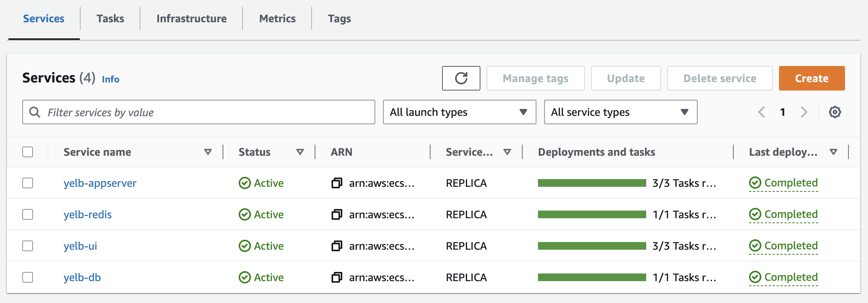
Task: Click Active status icon for yelb-appserver
Action: coord(244,183)
